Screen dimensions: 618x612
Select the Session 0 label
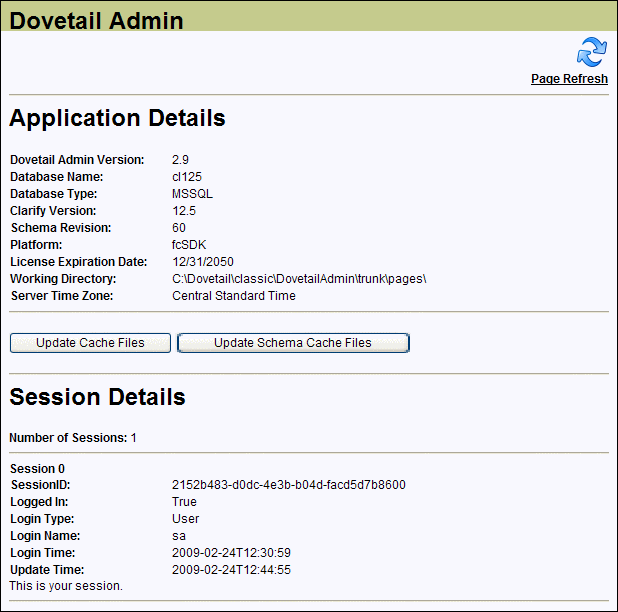click(x=37, y=469)
